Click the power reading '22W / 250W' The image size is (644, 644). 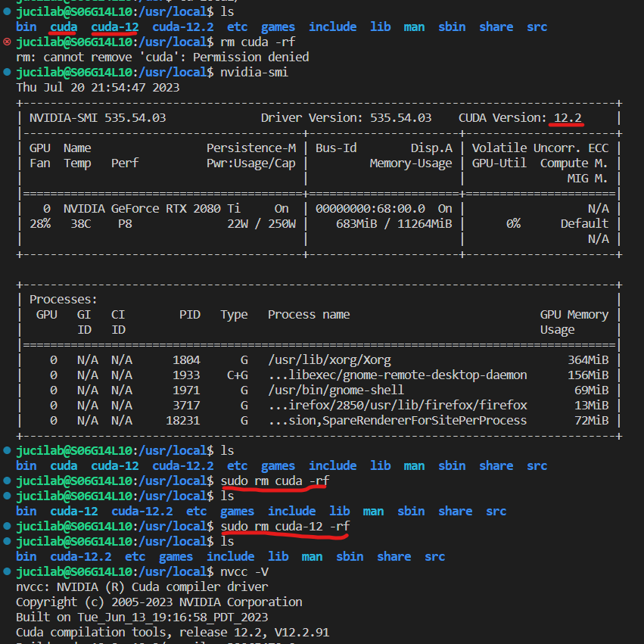click(x=261, y=224)
